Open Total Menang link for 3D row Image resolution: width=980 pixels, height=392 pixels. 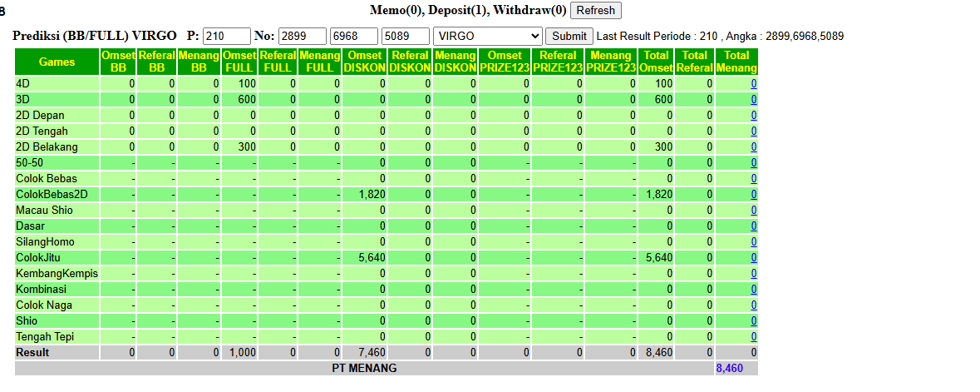pos(754,100)
